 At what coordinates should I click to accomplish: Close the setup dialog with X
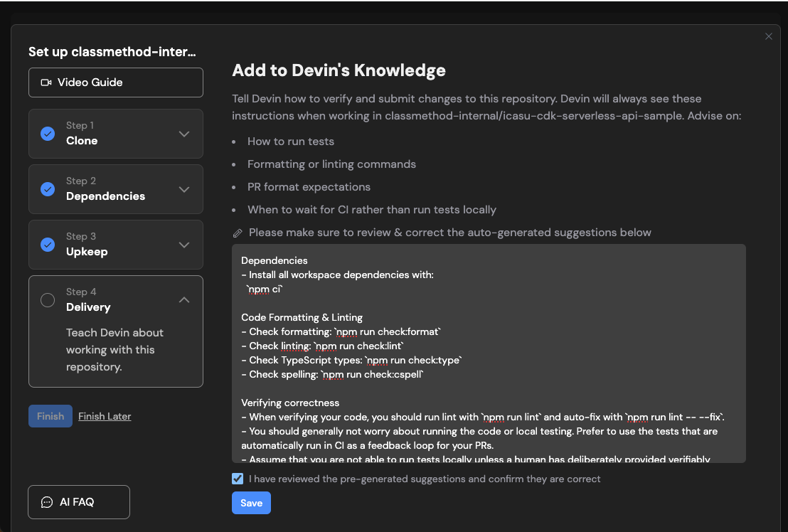tap(768, 36)
